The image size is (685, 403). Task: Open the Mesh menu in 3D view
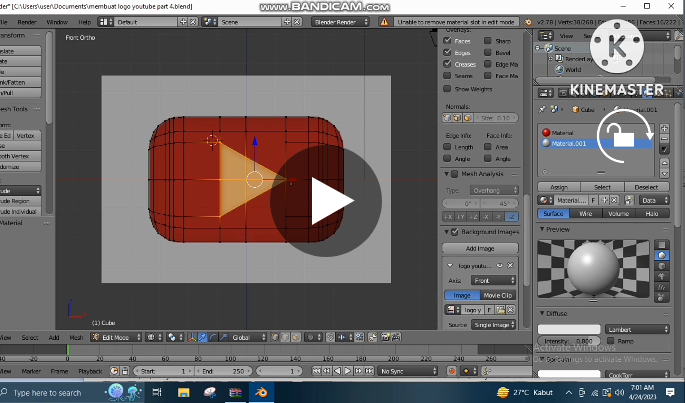click(76, 337)
